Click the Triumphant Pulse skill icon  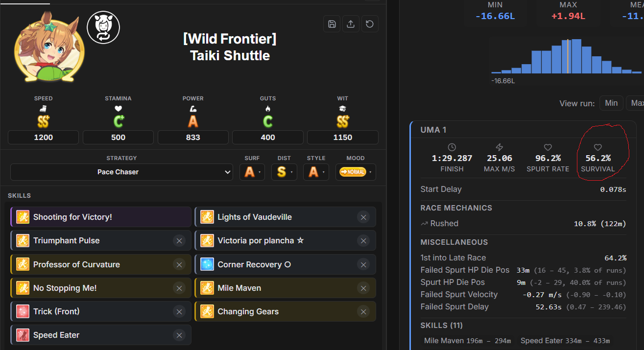23,240
